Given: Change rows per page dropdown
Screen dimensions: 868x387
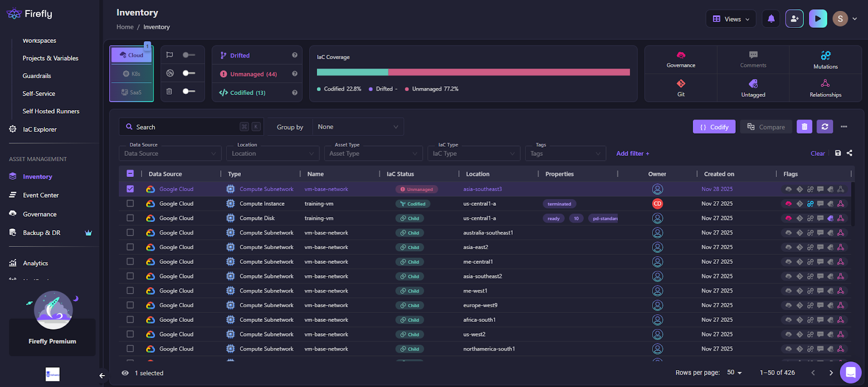Looking at the screenshot, I should [x=734, y=372].
